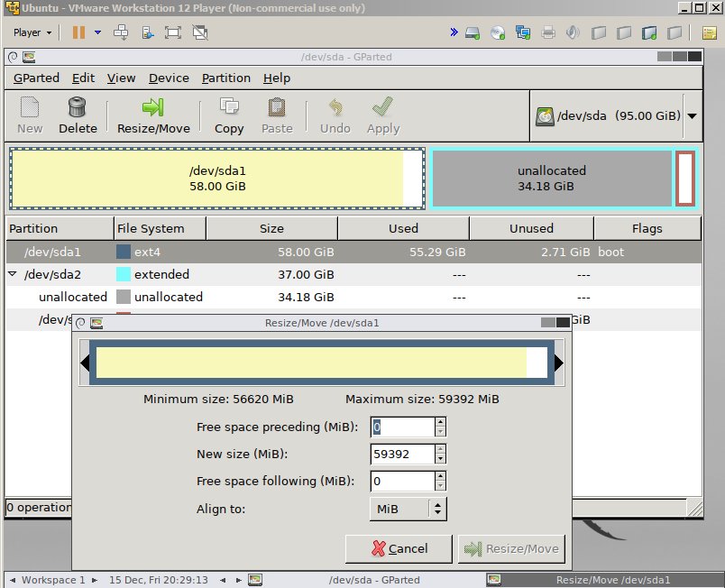Viewport: 725px width, 588px height.
Task: Click the Resize/Move toolbar icon
Action: pyautogui.click(x=153, y=106)
